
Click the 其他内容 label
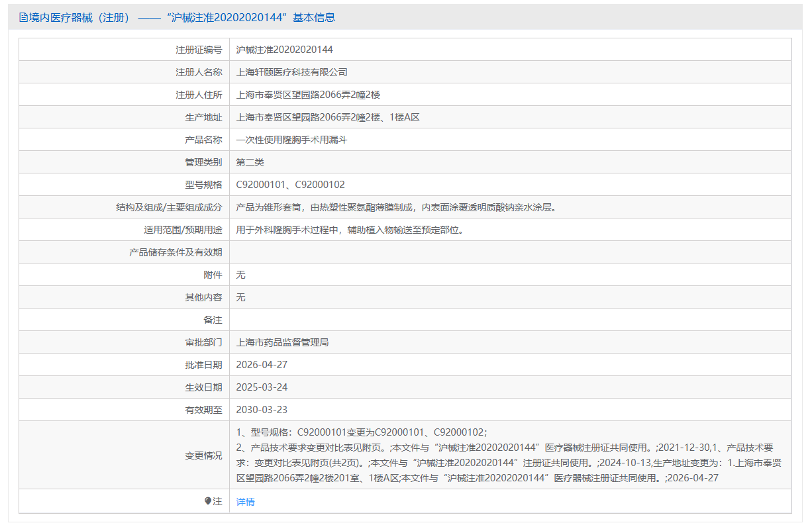coord(203,297)
